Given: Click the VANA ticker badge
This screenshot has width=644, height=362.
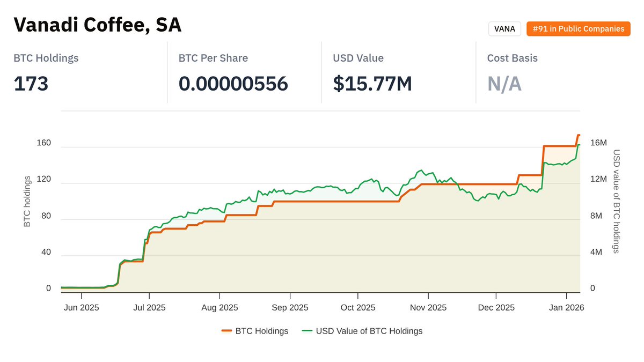Looking at the screenshot, I should pyautogui.click(x=504, y=28).
